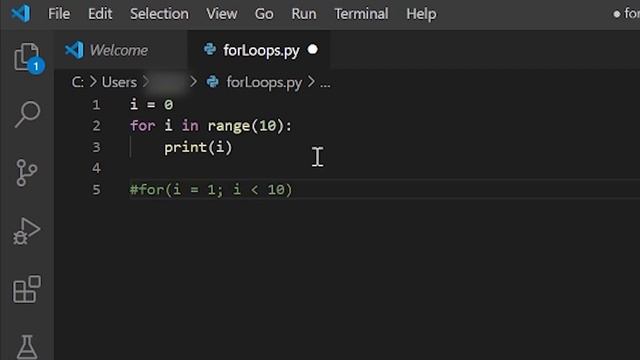The width and height of the screenshot is (640, 360).
Task: Open the Edit menu
Action: [x=100, y=14]
